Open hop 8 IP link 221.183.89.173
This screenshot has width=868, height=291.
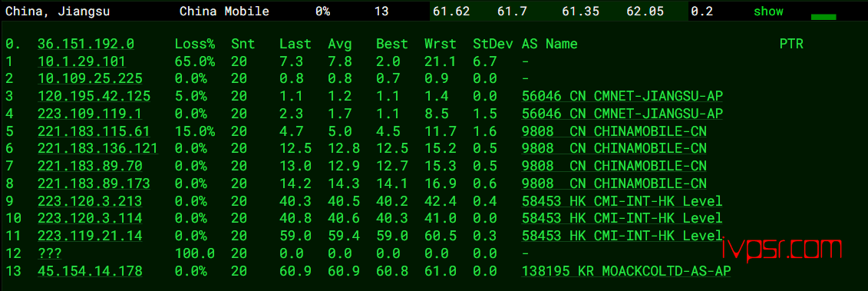click(x=94, y=183)
